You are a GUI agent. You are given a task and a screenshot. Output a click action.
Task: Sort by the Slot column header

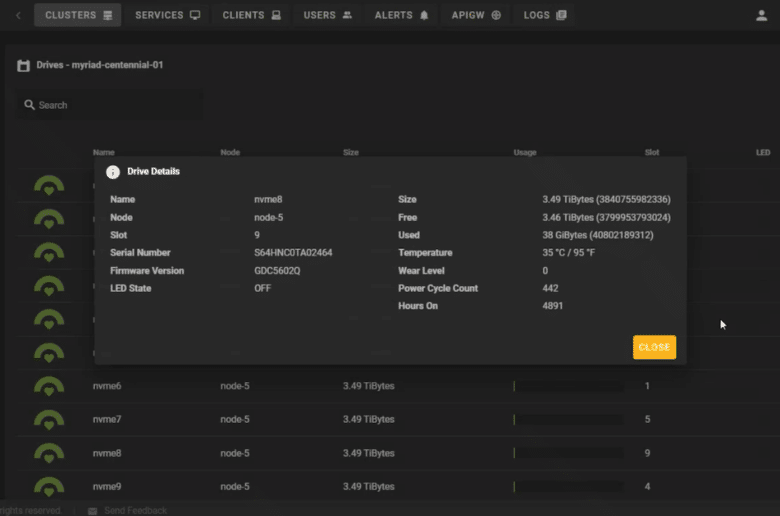(652, 152)
